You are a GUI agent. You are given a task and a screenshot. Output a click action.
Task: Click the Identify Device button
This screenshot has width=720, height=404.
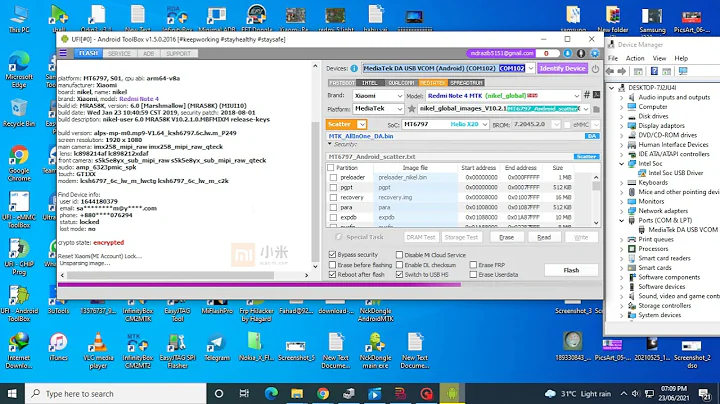(x=562, y=68)
